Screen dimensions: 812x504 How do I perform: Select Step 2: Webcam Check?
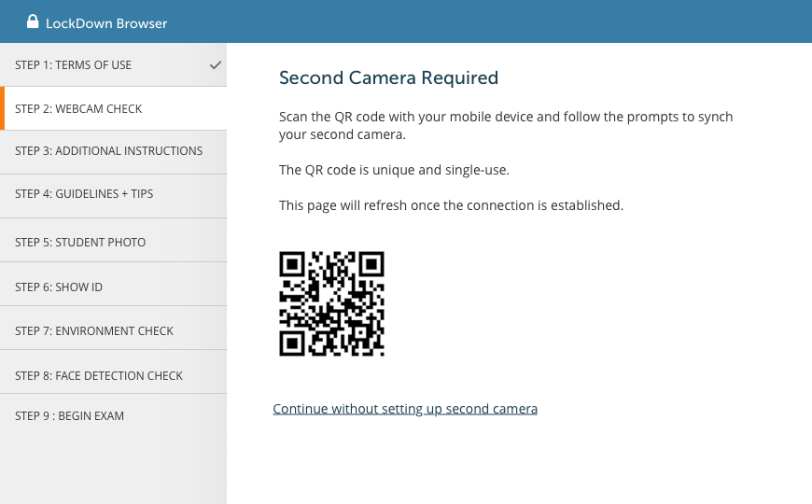click(114, 108)
